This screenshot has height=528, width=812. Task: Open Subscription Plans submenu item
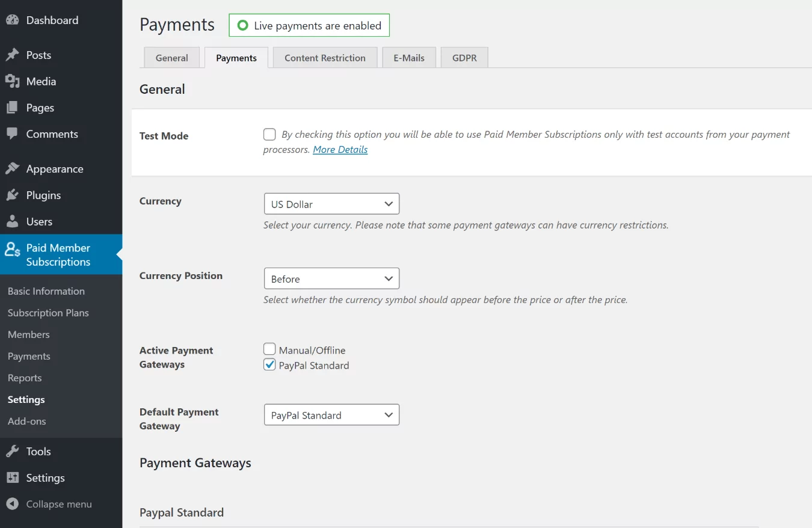click(48, 313)
